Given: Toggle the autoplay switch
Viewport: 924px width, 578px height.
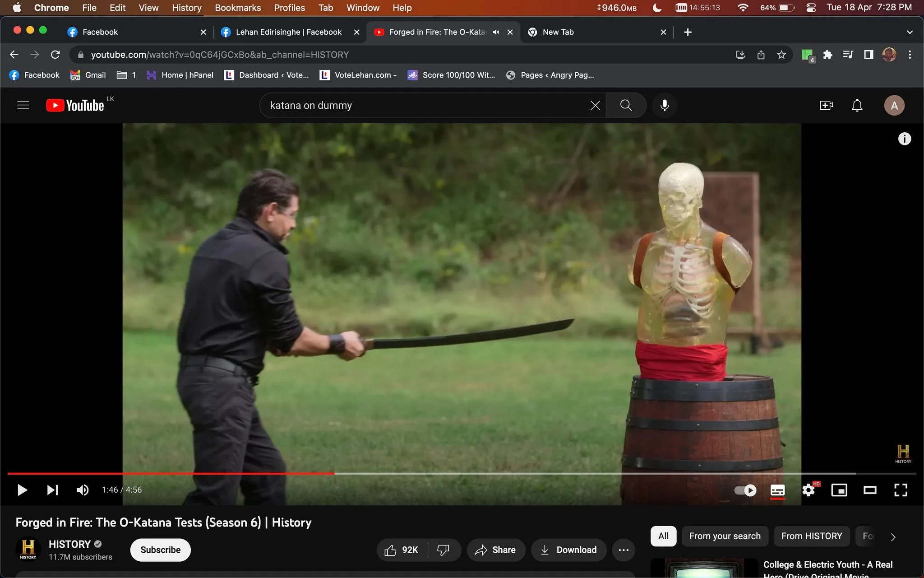Looking at the screenshot, I should (x=745, y=490).
